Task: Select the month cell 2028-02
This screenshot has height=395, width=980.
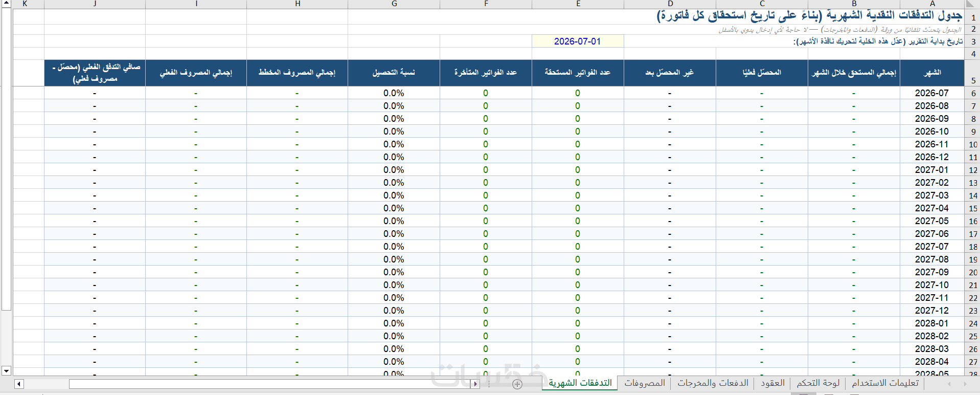Action: (x=932, y=336)
